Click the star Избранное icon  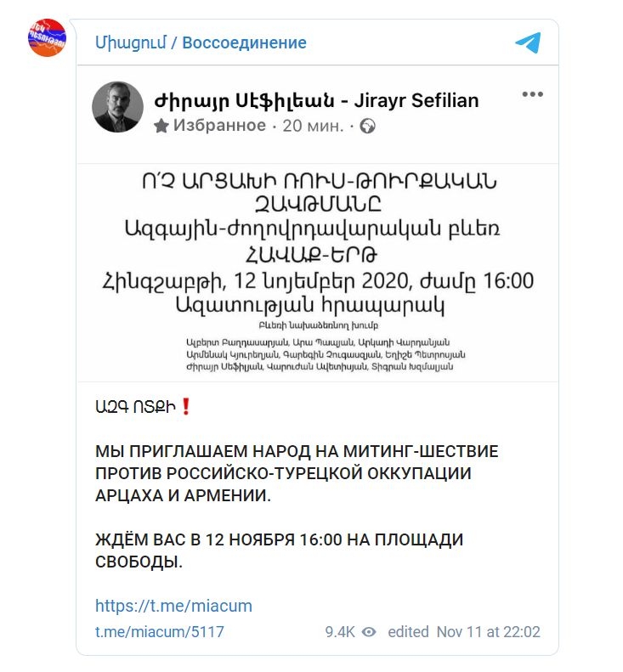(x=161, y=126)
